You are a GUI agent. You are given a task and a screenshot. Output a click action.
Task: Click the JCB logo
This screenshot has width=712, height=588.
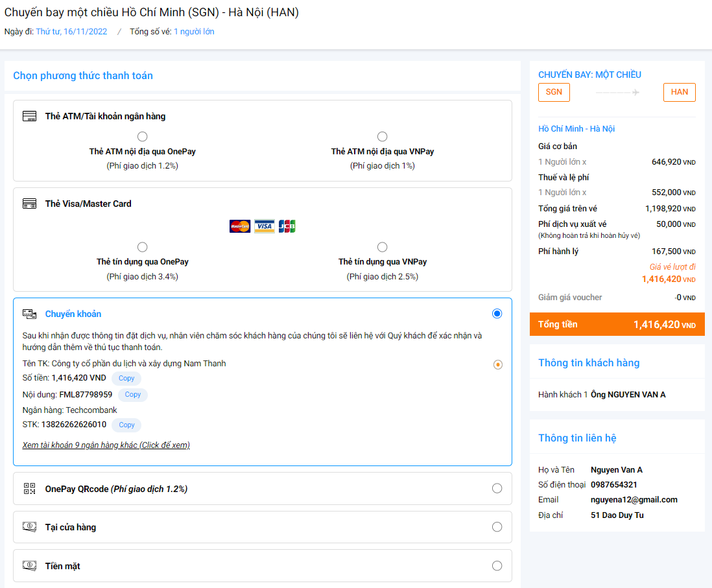coord(287,226)
